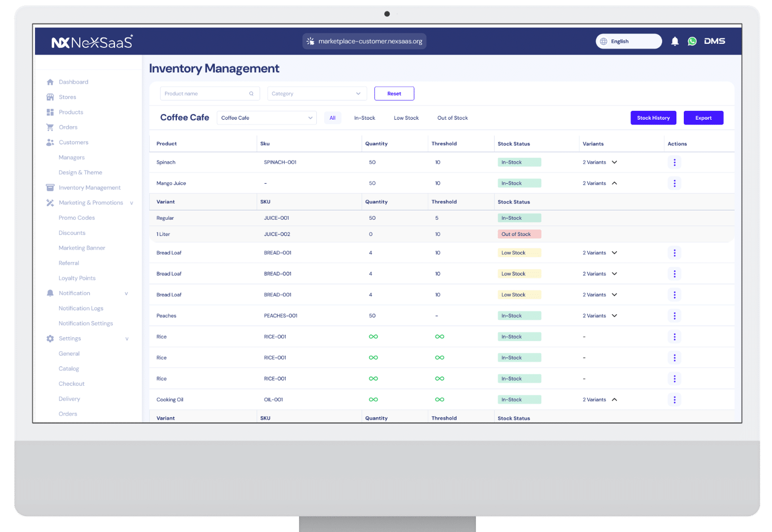Screen dimensions: 772x532
Task: Open three-dot actions for Peaches row
Action: [674, 316]
